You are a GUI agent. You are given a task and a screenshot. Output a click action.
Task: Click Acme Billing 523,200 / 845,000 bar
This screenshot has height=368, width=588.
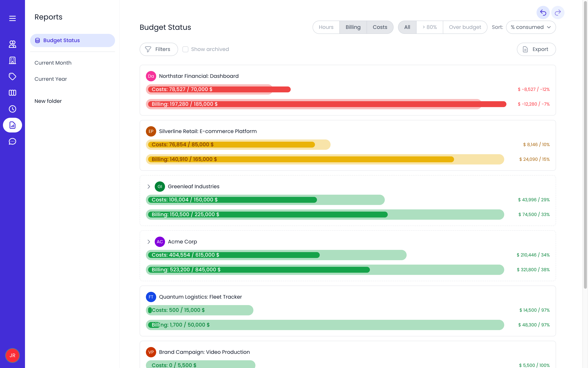[325, 270]
